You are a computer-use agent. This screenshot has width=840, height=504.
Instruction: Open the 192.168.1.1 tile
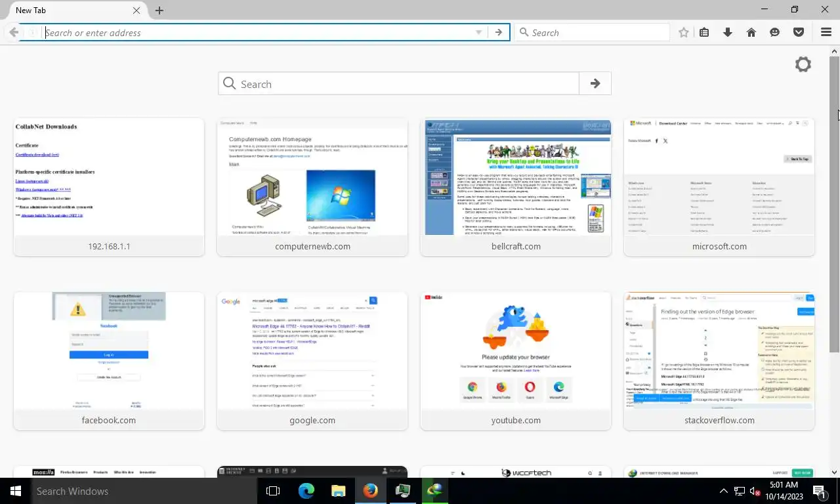click(x=109, y=187)
